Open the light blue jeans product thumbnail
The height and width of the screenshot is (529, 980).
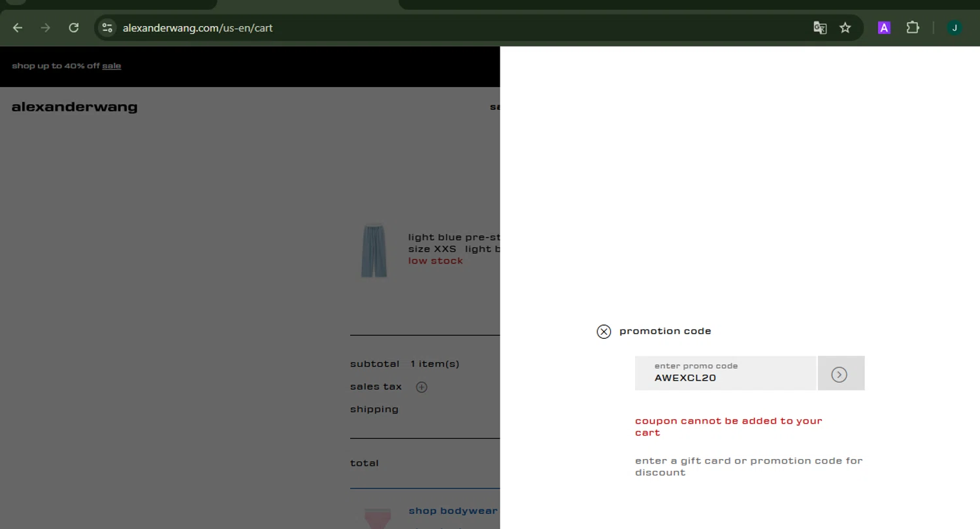(374, 251)
